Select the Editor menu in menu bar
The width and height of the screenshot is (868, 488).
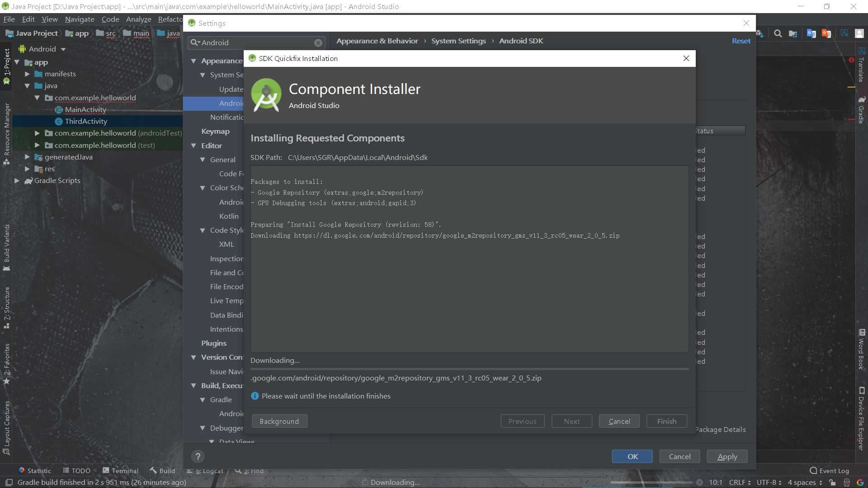(x=212, y=145)
